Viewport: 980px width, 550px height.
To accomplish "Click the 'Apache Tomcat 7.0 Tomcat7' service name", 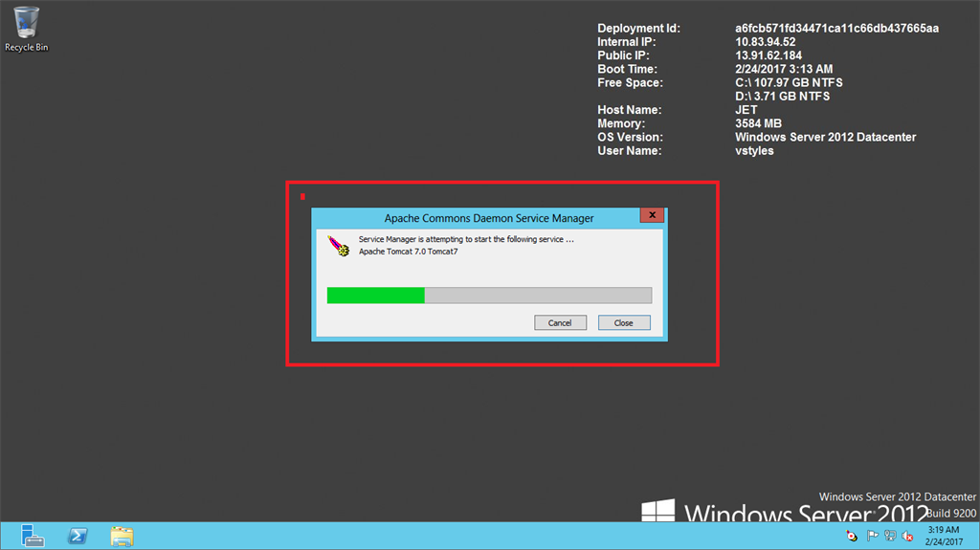I will [x=408, y=252].
